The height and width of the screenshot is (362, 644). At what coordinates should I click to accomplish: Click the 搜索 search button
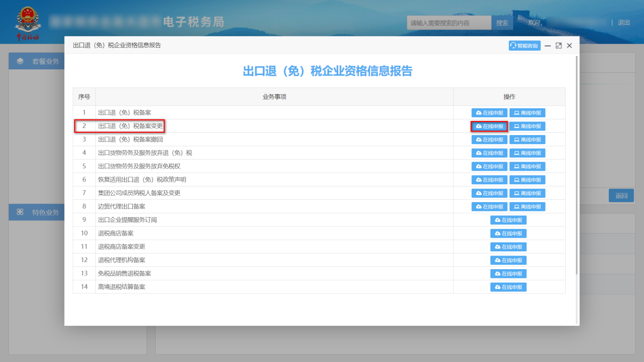pyautogui.click(x=502, y=22)
